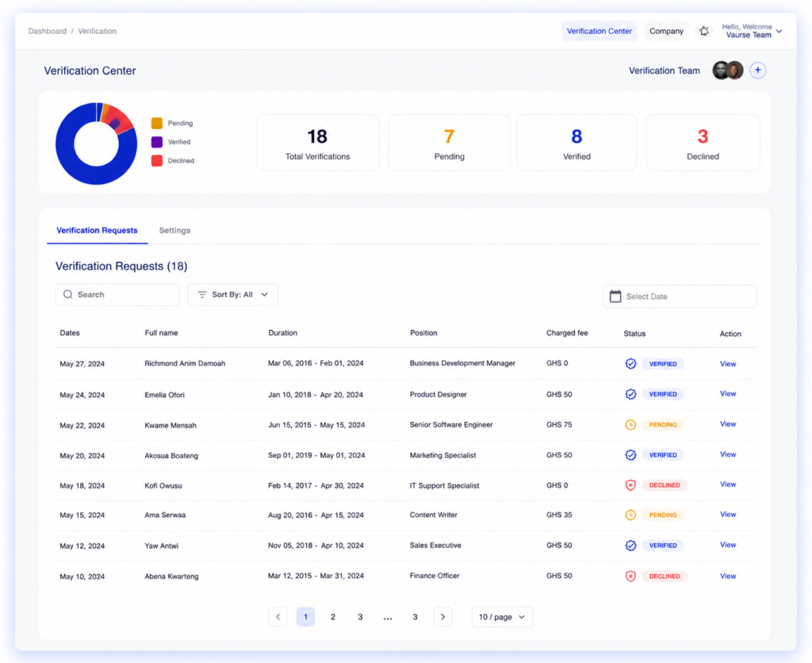Click the Verification Team avatars
This screenshot has width=812, height=663.
pyautogui.click(x=728, y=70)
